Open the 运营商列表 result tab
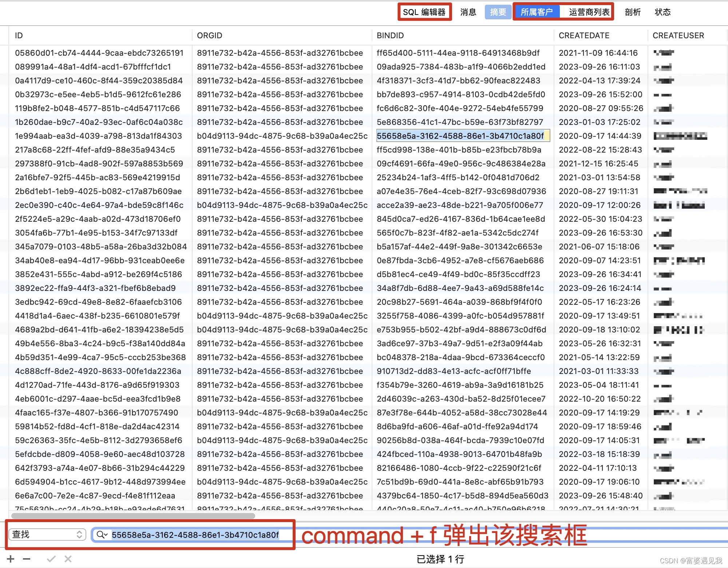728x568 pixels. point(589,12)
